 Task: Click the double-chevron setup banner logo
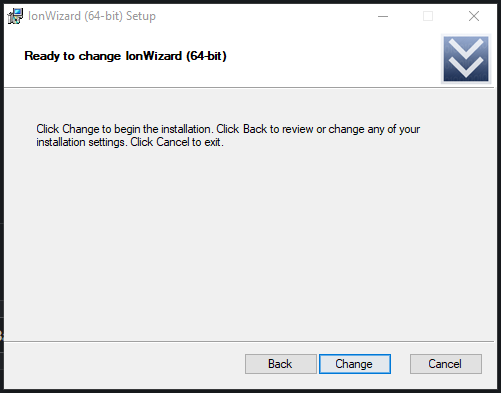pos(466,59)
